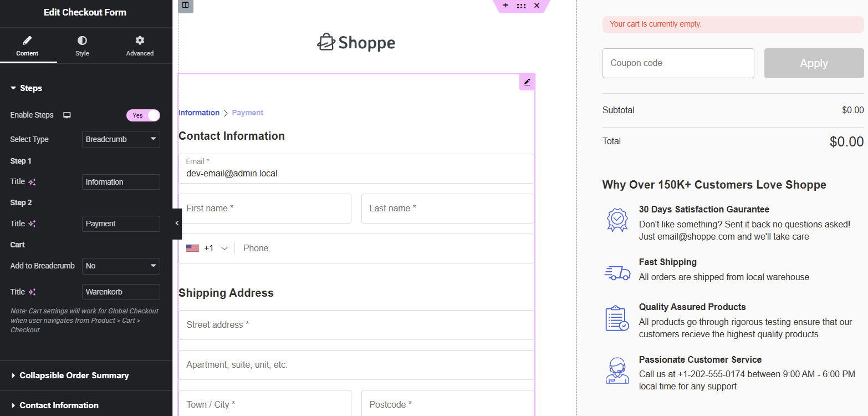Open the Content tab pencil icon
868x416 pixels.
point(27,40)
